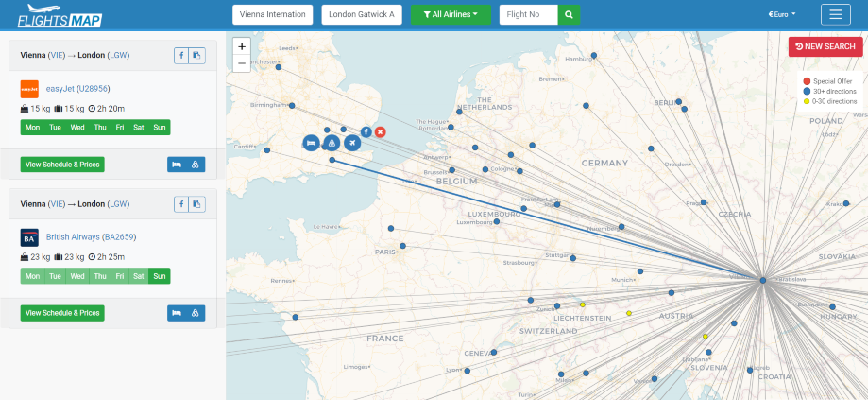Find hotels via easyJet card bed icon
868x400 pixels.
point(177,165)
